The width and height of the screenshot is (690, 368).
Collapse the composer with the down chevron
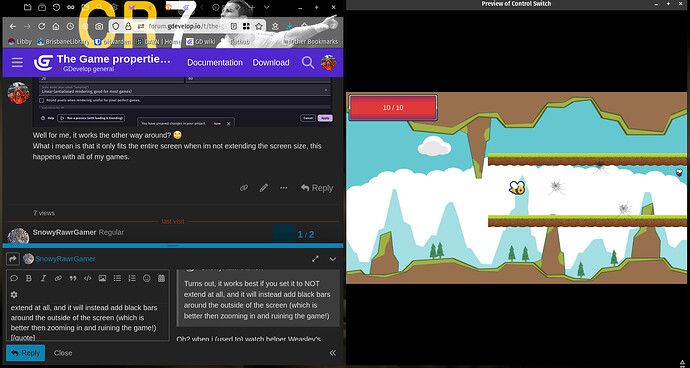(333, 259)
